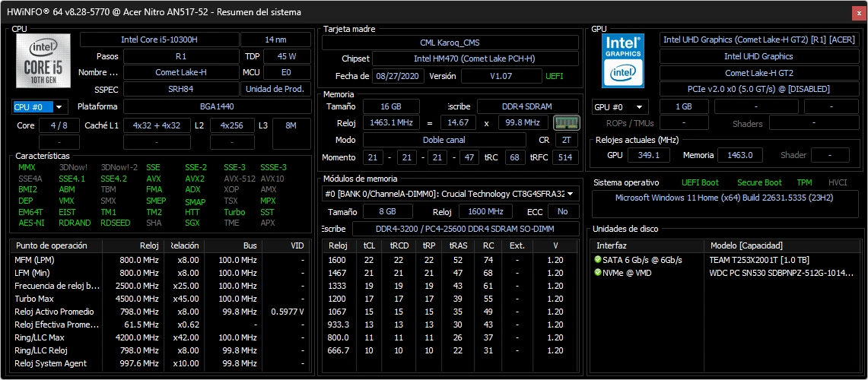This screenshot has width=868, height=380.
Task: Select the 933.3 MHz timing row
Action: coord(450,325)
